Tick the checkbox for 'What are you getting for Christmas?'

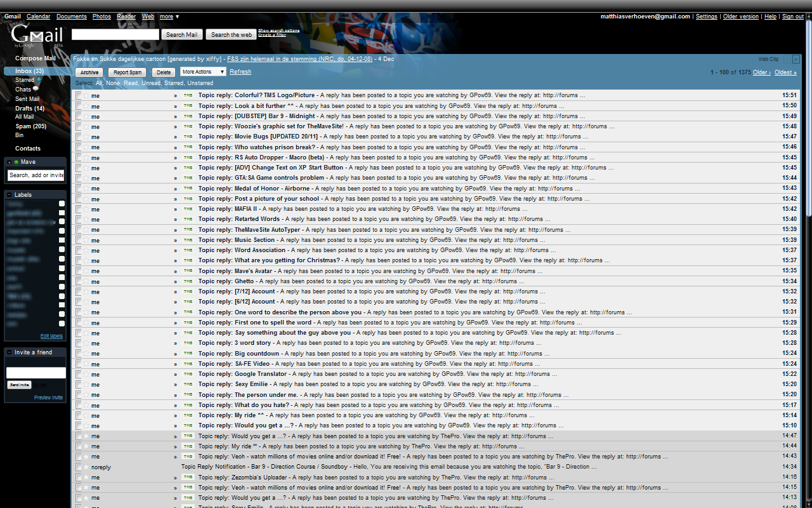(79, 260)
